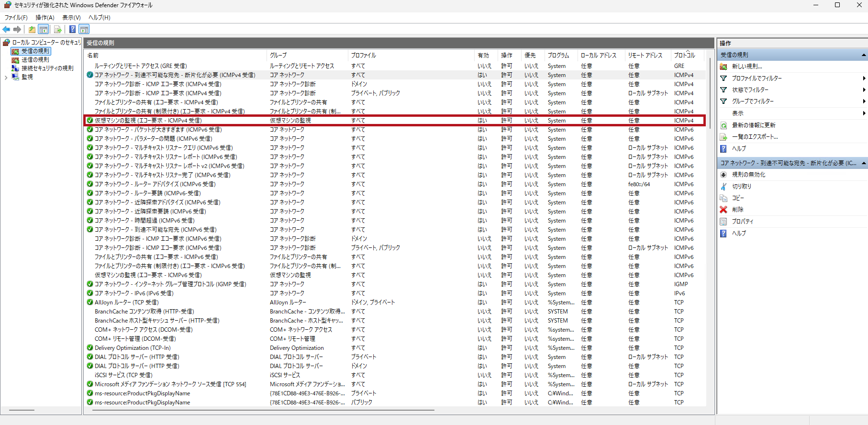Sort by the 名前 column header
Viewport: 868px width, 425px height.
175,56
